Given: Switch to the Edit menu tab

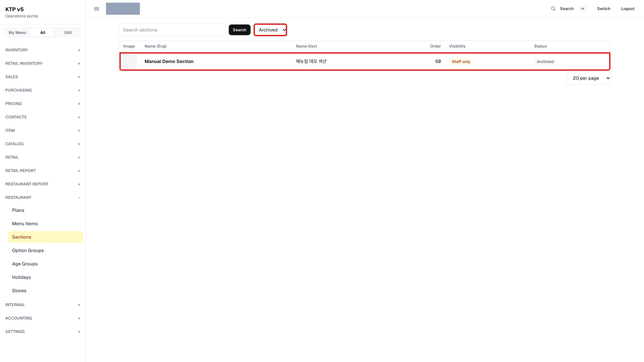Looking at the screenshot, I should pos(68,32).
